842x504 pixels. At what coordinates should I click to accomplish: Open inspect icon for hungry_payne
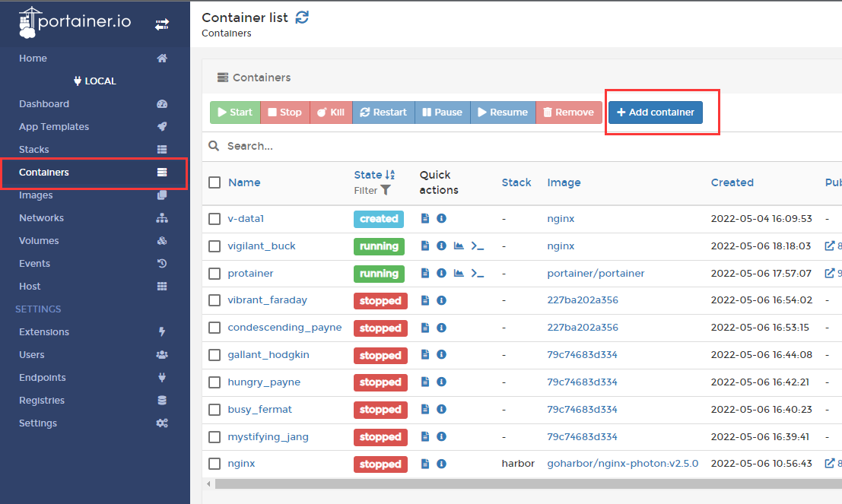441,382
